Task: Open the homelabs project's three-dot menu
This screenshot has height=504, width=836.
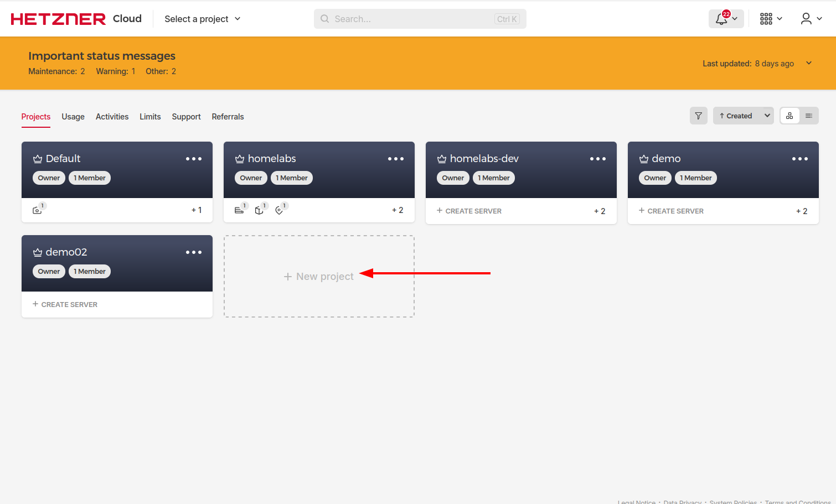Action: point(396,159)
